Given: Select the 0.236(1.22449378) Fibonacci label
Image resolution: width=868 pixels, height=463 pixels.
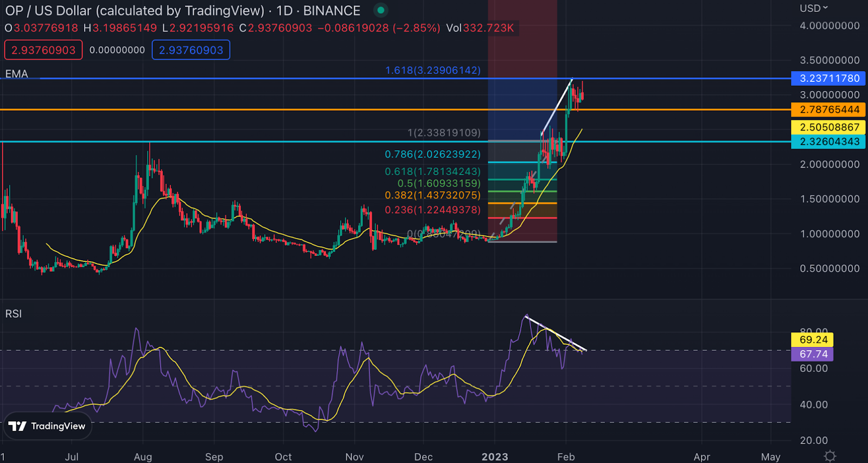Looking at the screenshot, I should 433,210.
